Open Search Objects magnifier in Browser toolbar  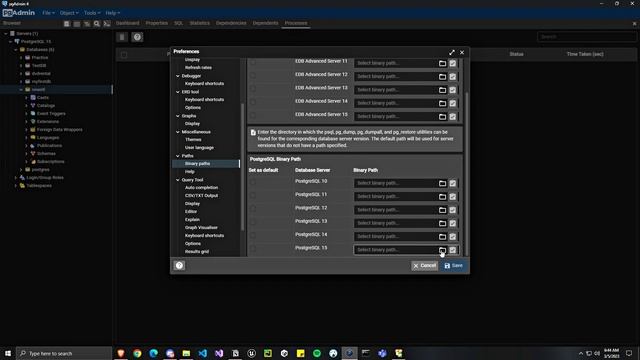[x=97, y=24]
